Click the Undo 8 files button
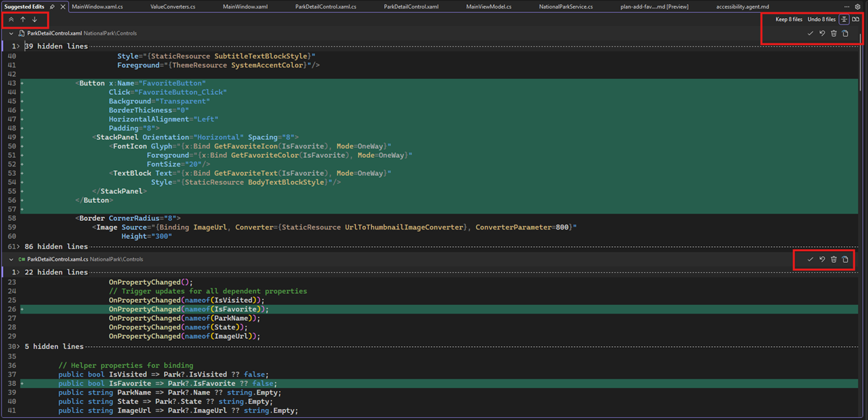Screen dimensions: 868x420 [821, 20]
